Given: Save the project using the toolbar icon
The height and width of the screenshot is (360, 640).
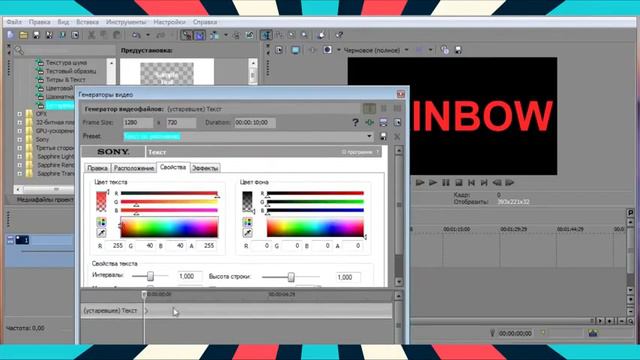Looking at the screenshot, I should coord(36,35).
